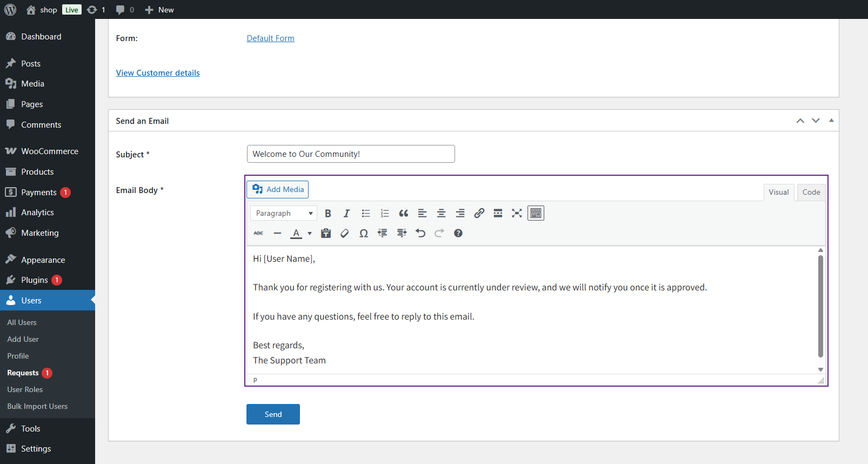
Task: Click the undo arrow in the editor toolbar
Action: click(x=420, y=234)
